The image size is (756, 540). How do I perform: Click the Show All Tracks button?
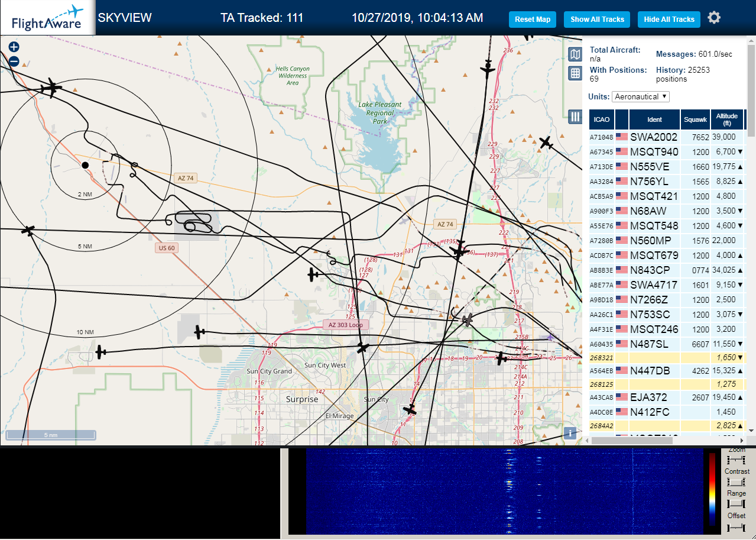point(597,20)
